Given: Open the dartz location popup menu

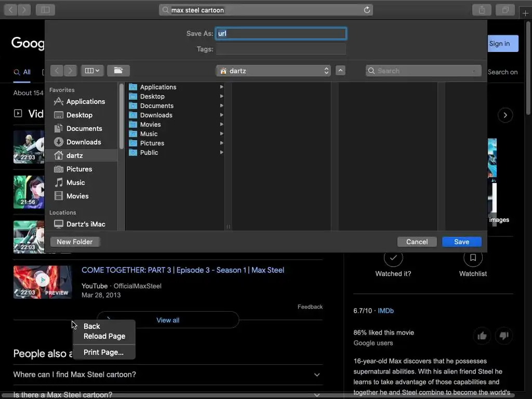Looking at the screenshot, I should pyautogui.click(x=273, y=71).
